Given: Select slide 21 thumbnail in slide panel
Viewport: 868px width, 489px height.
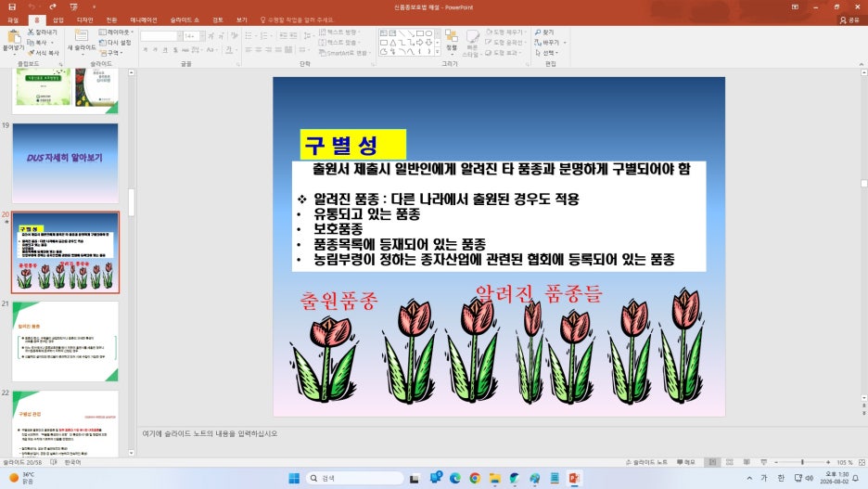Looking at the screenshot, I should click(65, 341).
